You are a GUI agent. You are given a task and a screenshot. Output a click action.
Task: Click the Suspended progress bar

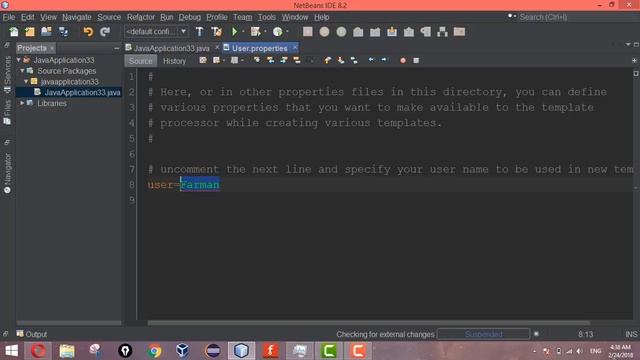[x=483, y=334]
